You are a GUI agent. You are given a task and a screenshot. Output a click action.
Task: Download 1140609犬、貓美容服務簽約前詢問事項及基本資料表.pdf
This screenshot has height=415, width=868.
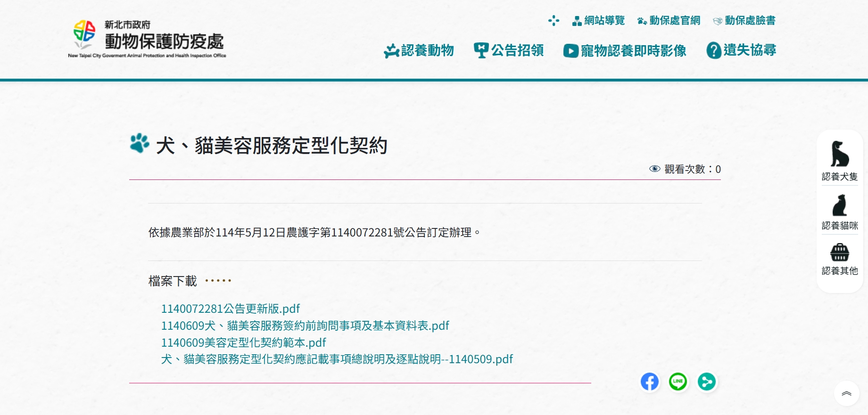[305, 325]
